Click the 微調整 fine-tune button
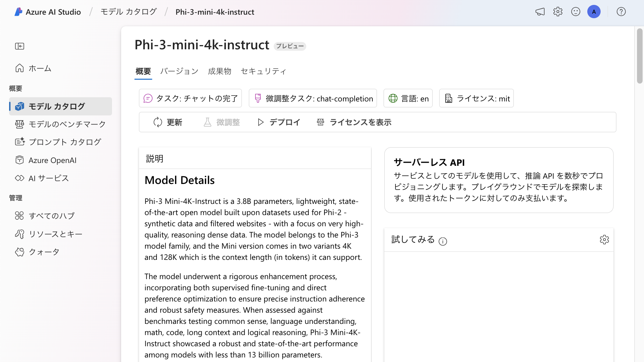Screen dimensions: 644x362 click(222, 122)
